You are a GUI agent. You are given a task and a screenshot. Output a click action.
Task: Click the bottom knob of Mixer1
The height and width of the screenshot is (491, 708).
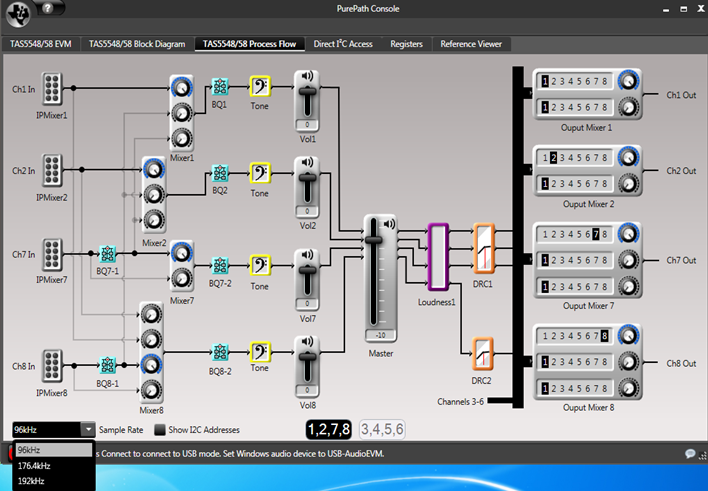[182, 139]
